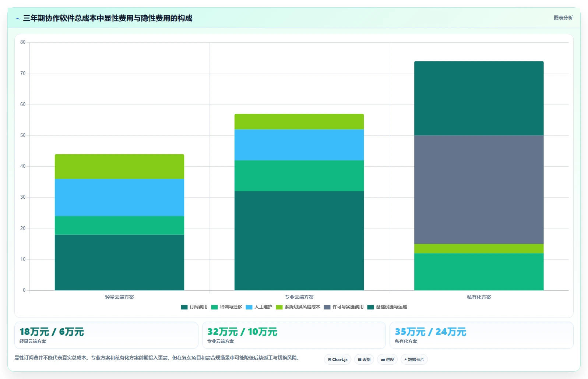Click the y-axis value 80
The image size is (588, 379).
23,42
